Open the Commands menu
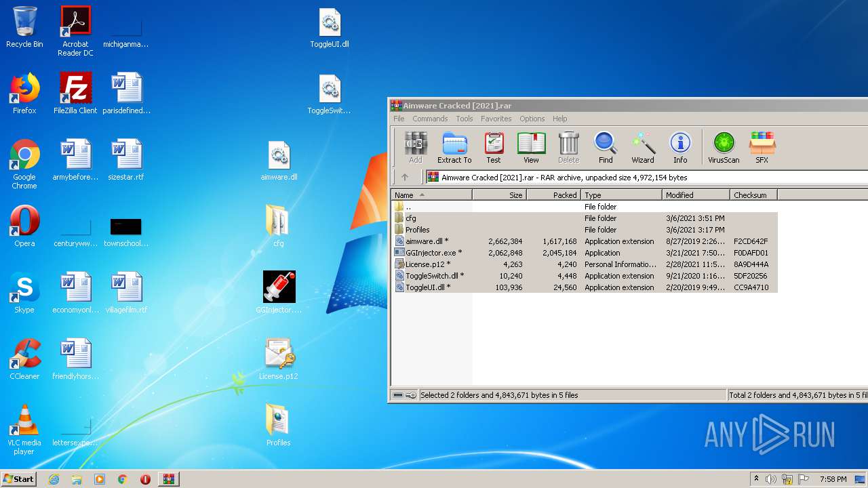Viewport: 868px width, 488px height. pos(430,119)
